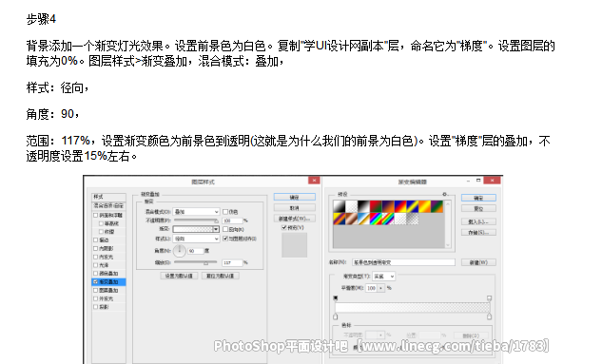
Task: Open the 渐变类型 gradient type dropdown
Action: point(383,277)
